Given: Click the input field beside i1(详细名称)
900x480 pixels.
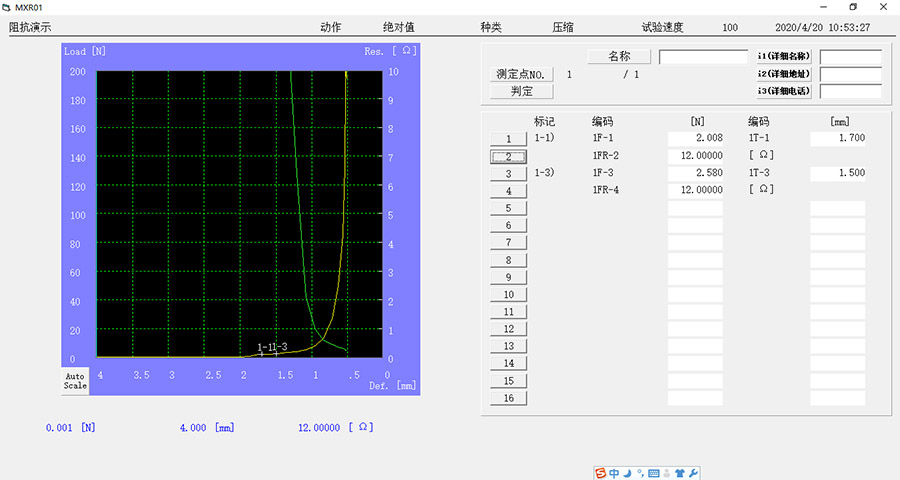Looking at the screenshot, I should (x=851, y=57).
